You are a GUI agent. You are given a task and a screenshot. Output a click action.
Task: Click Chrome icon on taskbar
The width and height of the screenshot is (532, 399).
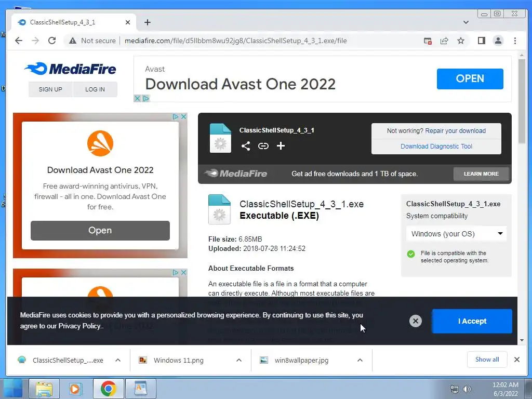pos(108,389)
